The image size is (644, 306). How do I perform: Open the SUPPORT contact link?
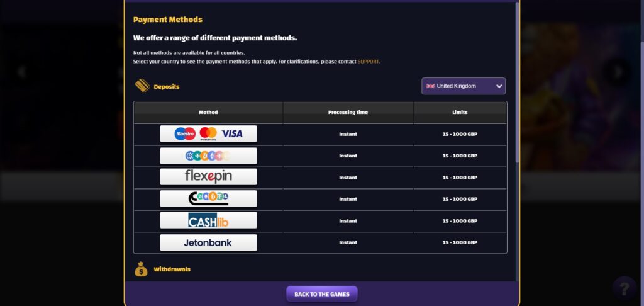pos(369,62)
